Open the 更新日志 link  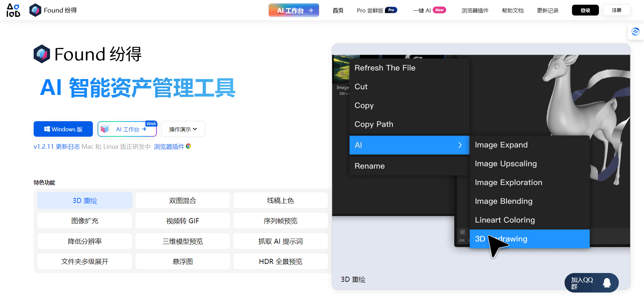[x=68, y=146]
